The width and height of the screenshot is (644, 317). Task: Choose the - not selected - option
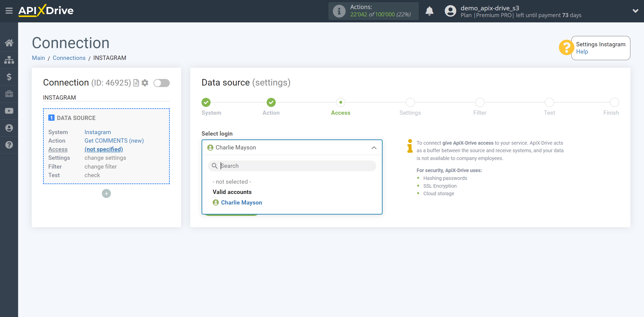pos(232,182)
